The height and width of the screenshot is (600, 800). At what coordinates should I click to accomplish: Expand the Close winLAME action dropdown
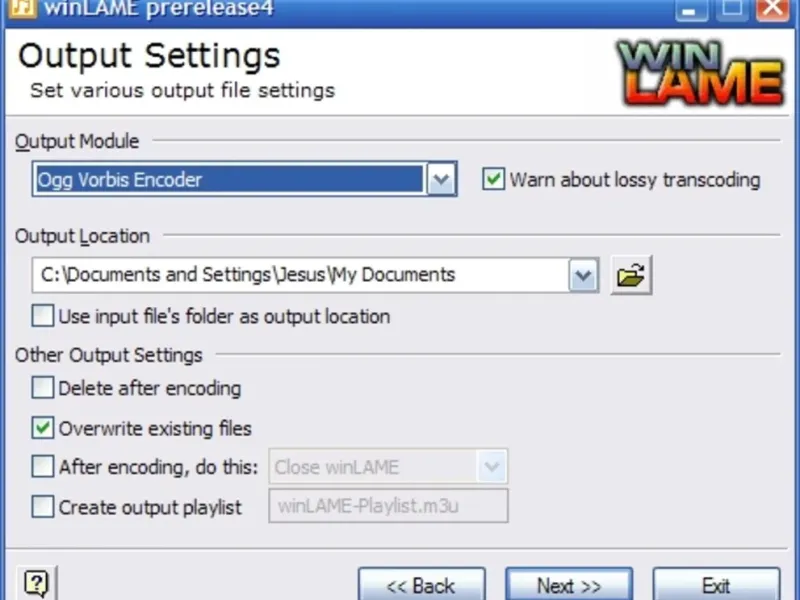point(492,466)
